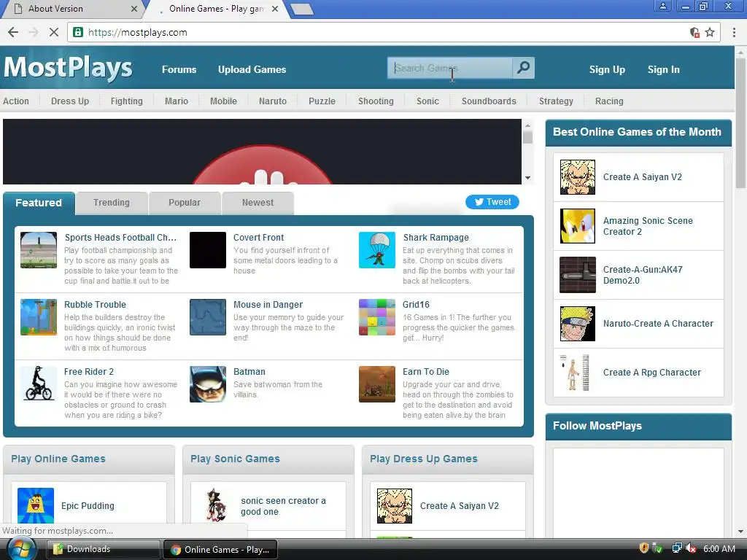Open Covert Front black thumbnail
747x560 pixels.
(208, 250)
